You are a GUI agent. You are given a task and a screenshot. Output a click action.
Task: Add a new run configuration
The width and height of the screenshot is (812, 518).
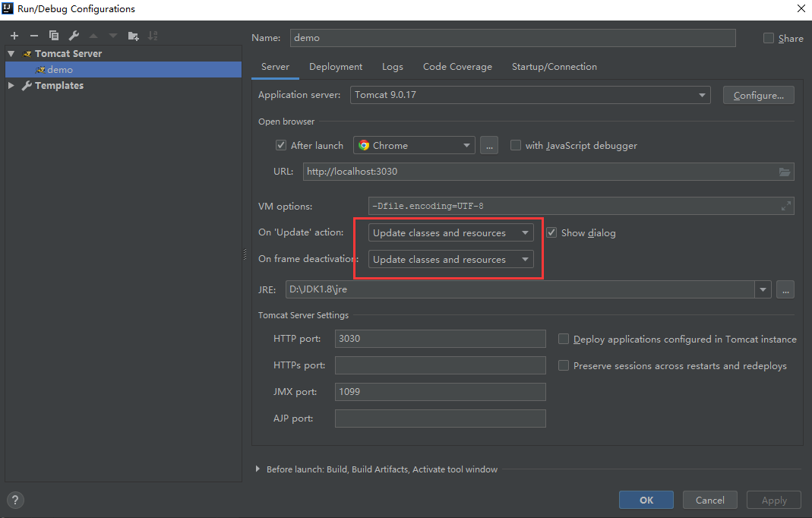point(14,35)
